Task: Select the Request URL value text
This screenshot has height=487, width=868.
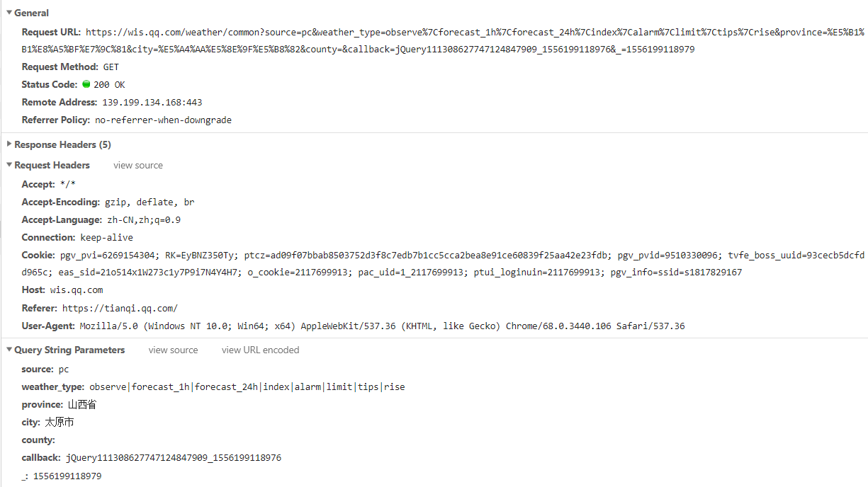Action: coord(475,40)
